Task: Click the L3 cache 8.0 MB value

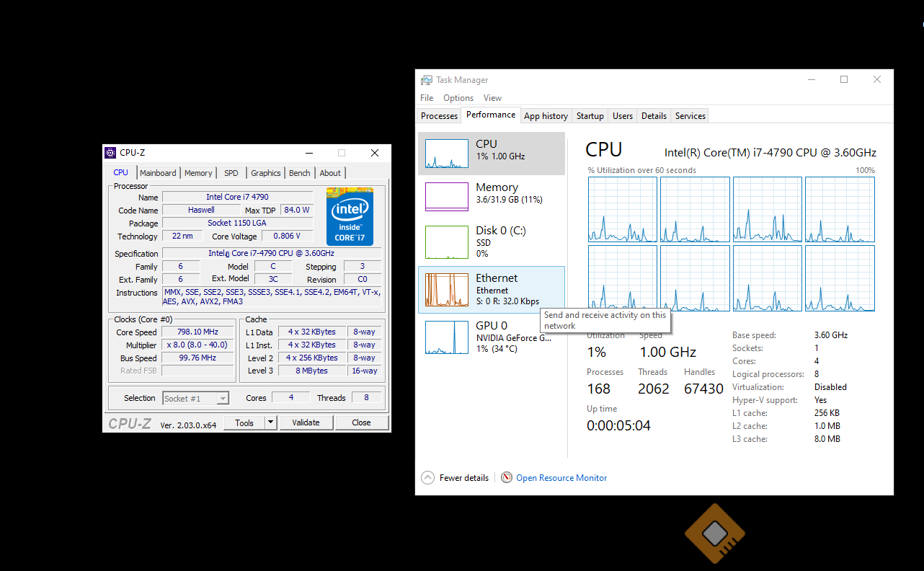Action: pyautogui.click(x=827, y=439)
